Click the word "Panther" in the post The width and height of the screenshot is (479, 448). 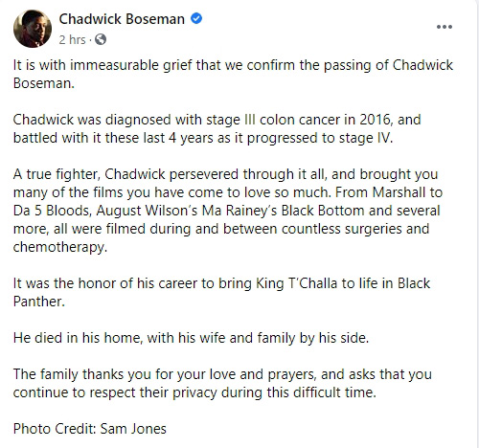39,302
